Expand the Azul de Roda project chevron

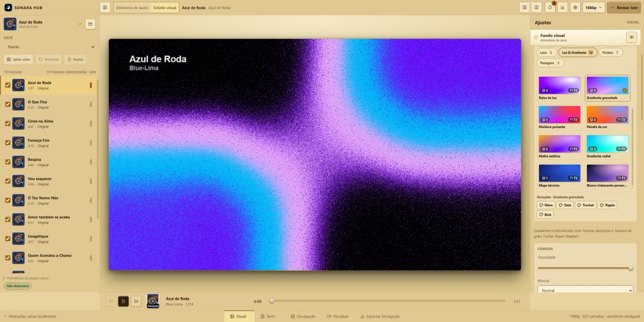pyautogui.click(x=80, y=24)
